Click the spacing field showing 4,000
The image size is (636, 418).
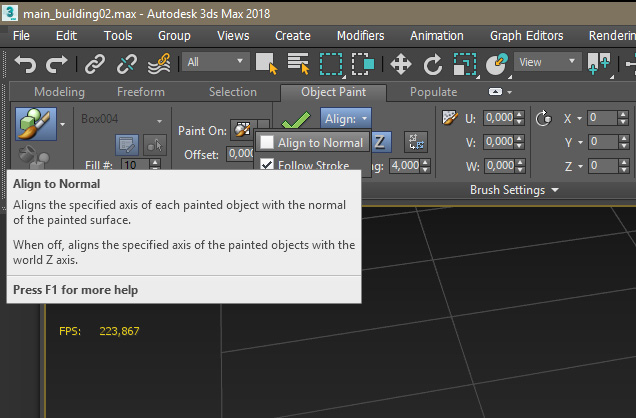coord(405,166)
